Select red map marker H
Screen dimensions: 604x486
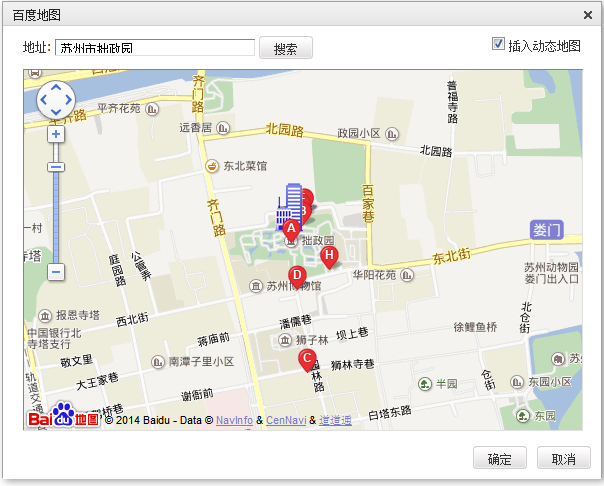[329, 256]
